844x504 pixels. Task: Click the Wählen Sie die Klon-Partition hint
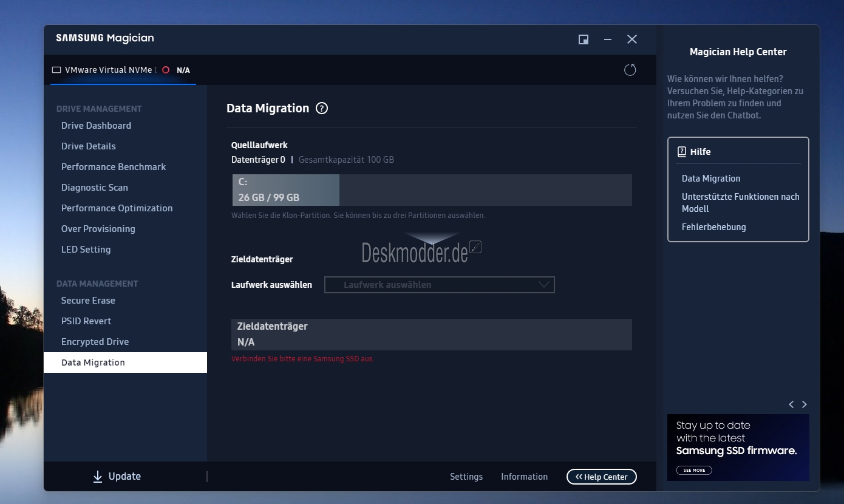click(358, 216)
